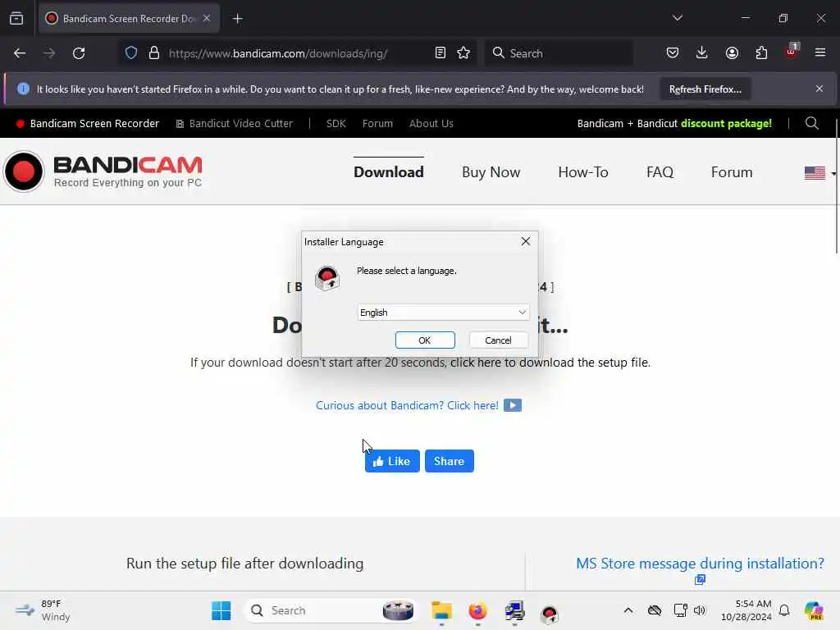Screen dimensions: 840x630
Task: Select the Forum item in the main navigation
Action: (x=731, y=172)
